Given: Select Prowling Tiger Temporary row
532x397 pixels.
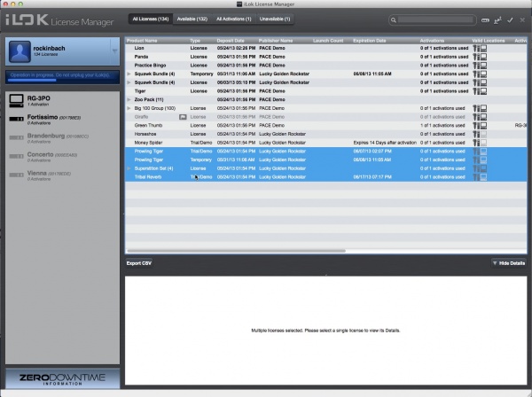Looking at the screenshot, I should 325,160.
